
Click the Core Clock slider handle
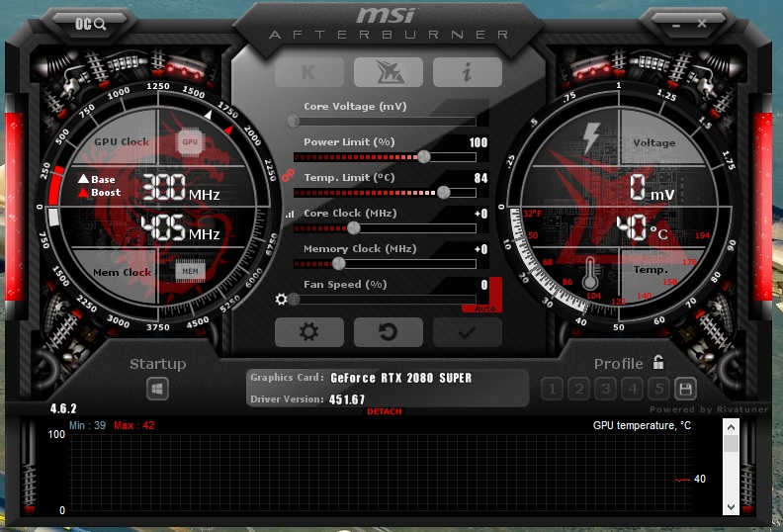(x=354, y=228)
